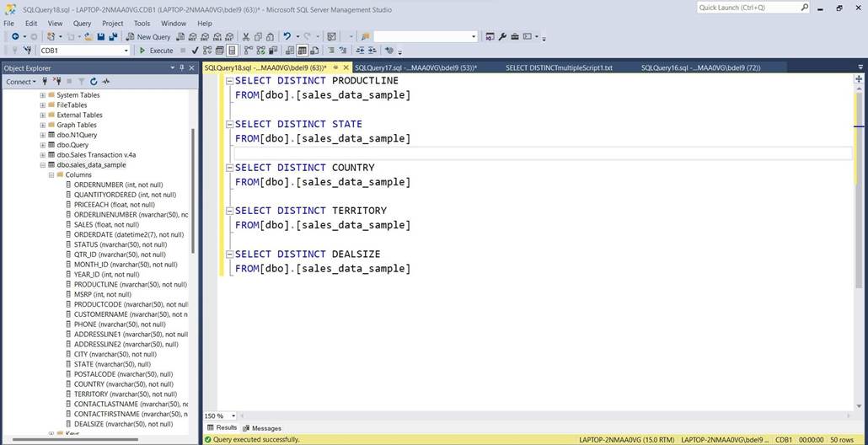The width and height of the screenshot is (868, 445).
Task: Open the Tools menu
Action: click(x=142, y=24)
